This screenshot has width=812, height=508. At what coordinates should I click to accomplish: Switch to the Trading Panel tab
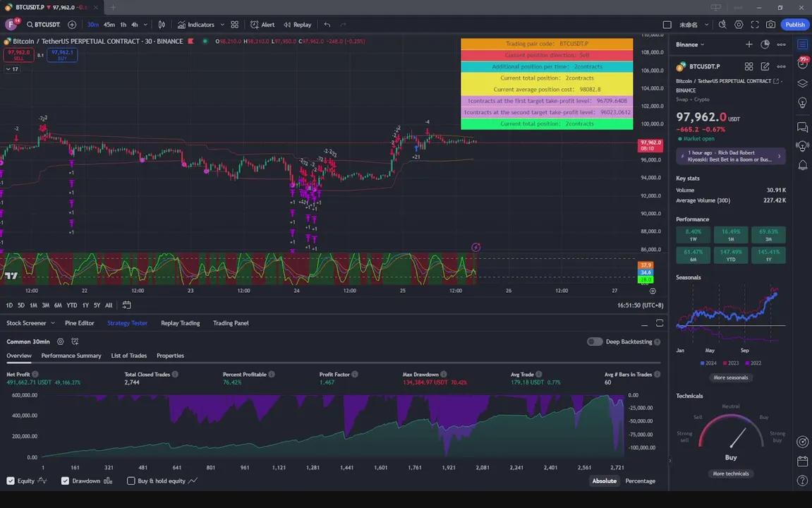tap(231, 323)
